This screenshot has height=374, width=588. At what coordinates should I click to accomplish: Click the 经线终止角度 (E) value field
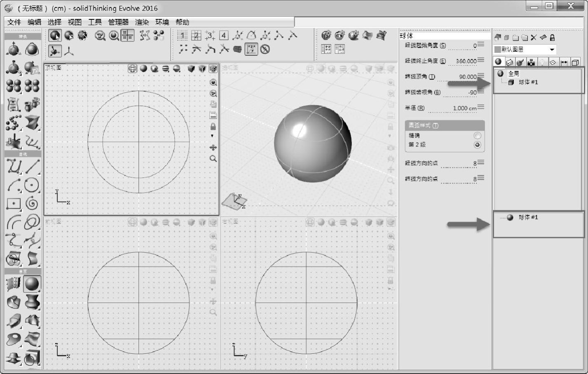(x=462, y=61)
